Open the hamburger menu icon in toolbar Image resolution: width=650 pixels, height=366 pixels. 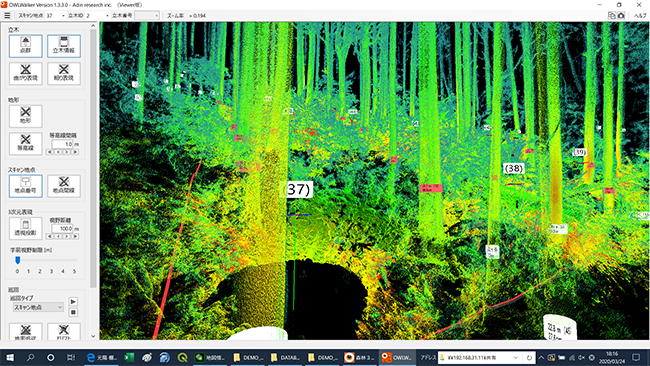pyautogui.click(x=7, y=15)
